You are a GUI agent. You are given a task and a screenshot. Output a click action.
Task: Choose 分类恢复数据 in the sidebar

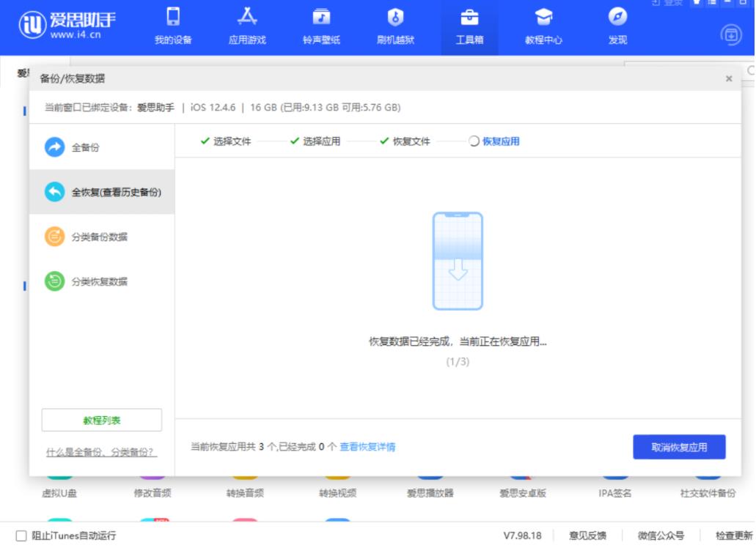[99, 281]
